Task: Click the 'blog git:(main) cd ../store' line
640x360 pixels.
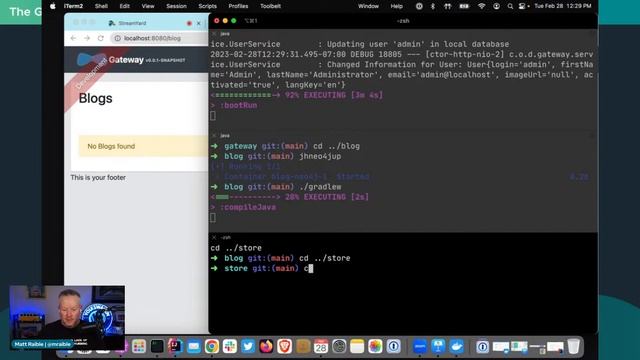Action: point(280,258)
